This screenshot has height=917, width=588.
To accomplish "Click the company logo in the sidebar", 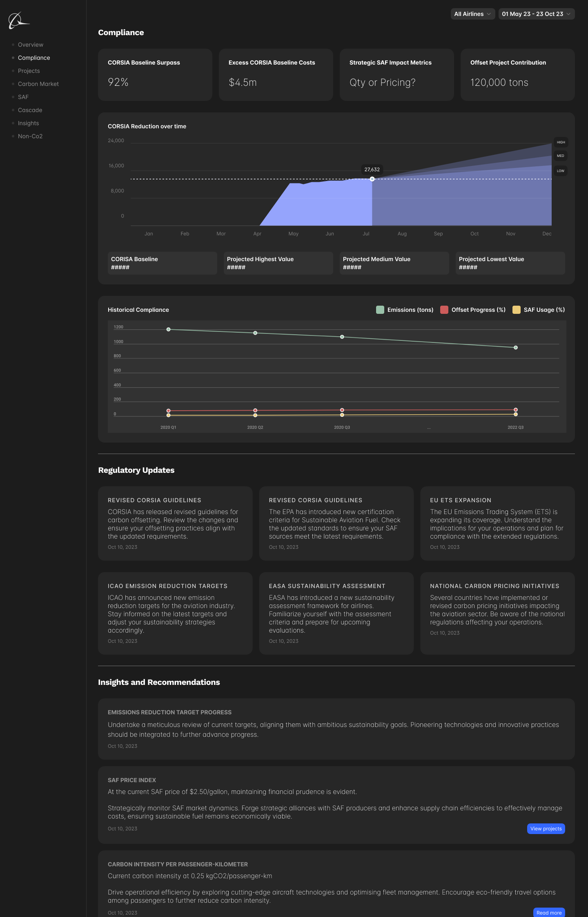I will point(18,20).
